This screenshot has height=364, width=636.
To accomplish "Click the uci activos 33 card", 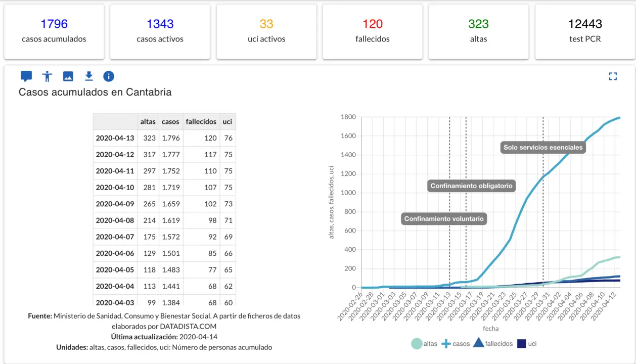I will pyautogui.click(x=266, y=31).
